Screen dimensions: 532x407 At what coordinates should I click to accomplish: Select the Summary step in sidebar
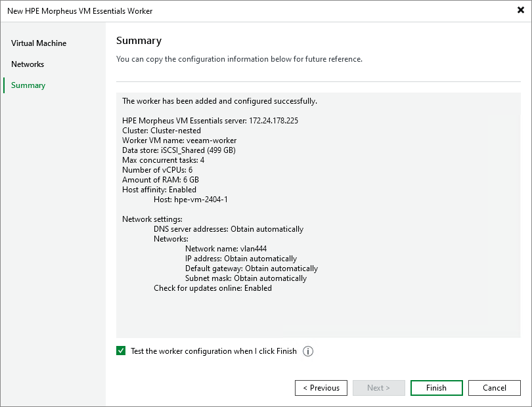(28, 85)
